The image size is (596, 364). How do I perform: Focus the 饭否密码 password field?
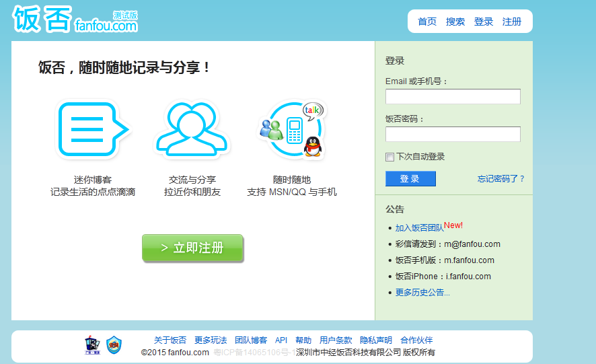click(x=453, y=135)
